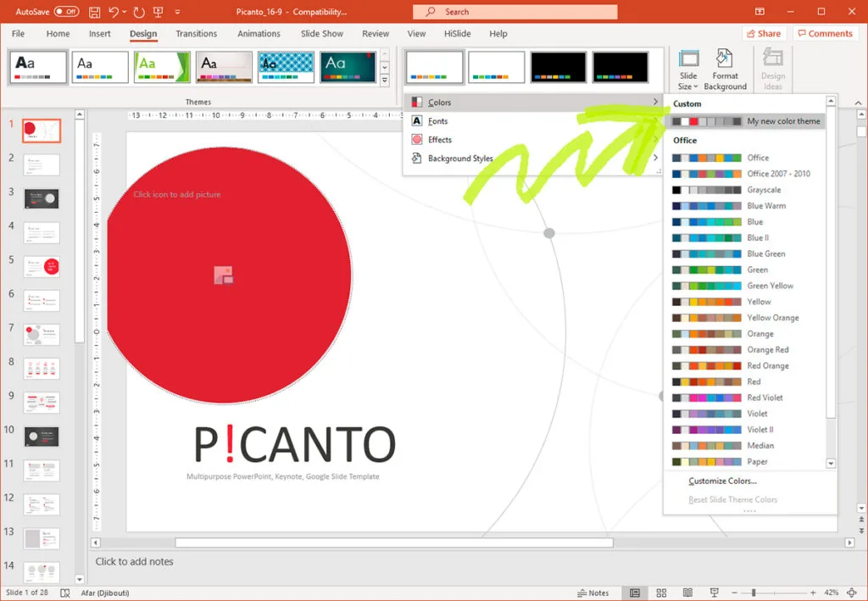Select the Office 2007 - 2010 colors
Screen dimensions: 868x601
[x=746, y=174]
